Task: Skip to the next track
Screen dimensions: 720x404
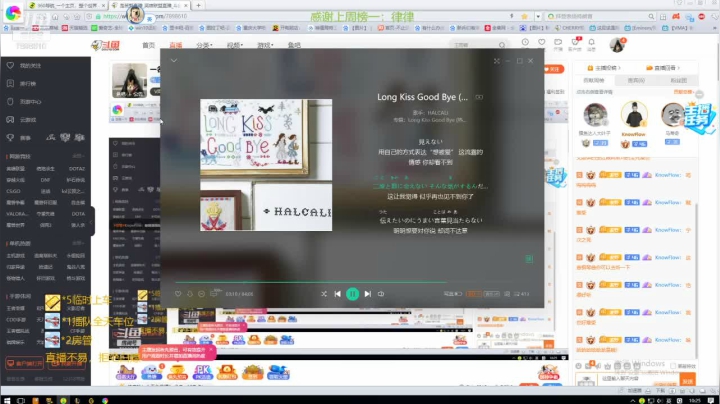Action: (x=367, y=294)
